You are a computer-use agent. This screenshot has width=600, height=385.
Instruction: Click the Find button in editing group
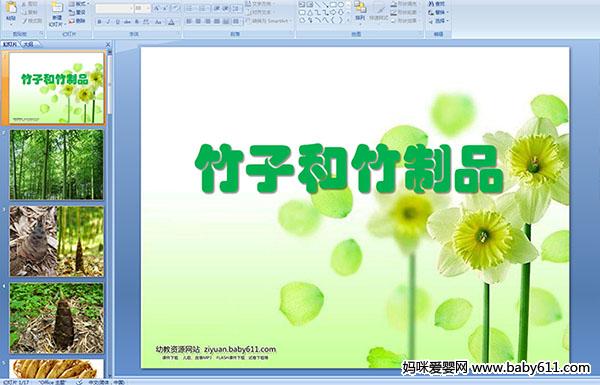437,4
